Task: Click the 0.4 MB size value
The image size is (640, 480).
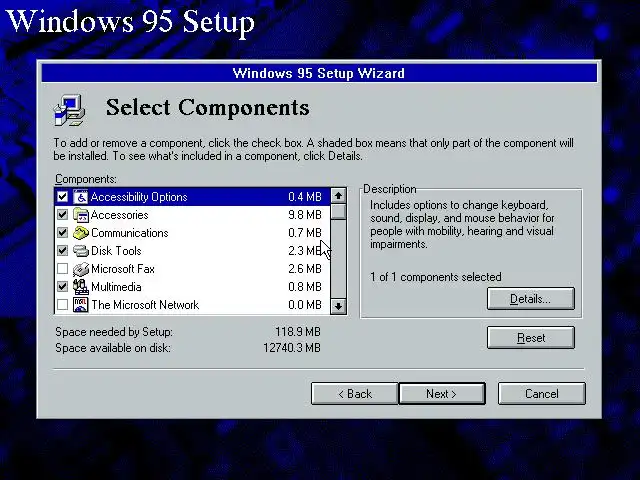Action: tap(305, 197)
